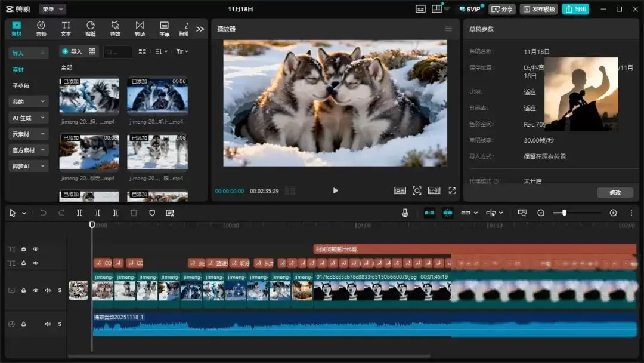Focus the media search field
Viewport: 644px width, 363px height.
coord(118,52)
